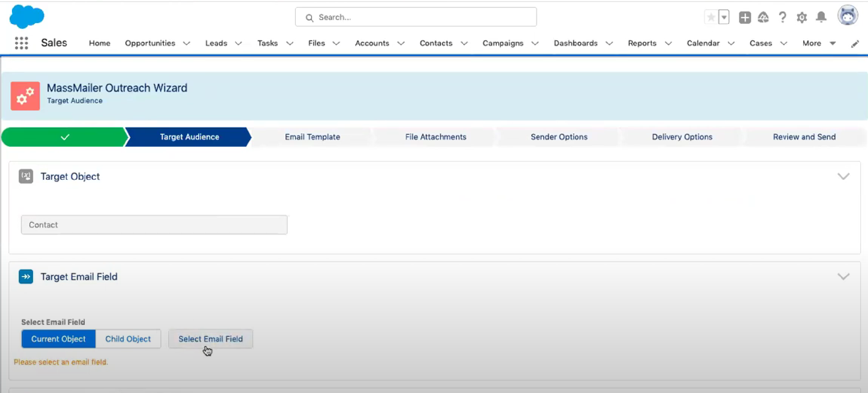The width and height of the screenshot is (868, 393).
Task: Open the Accounts tab
Action: (372, 43)
